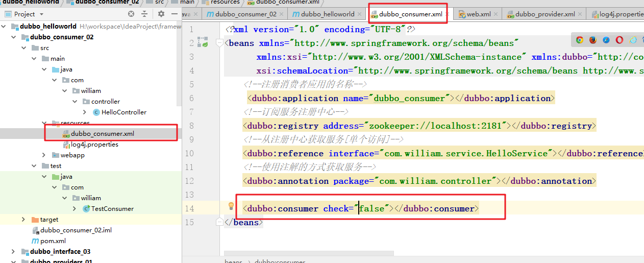Open the Project view dropdown

[x=41, y=14]
